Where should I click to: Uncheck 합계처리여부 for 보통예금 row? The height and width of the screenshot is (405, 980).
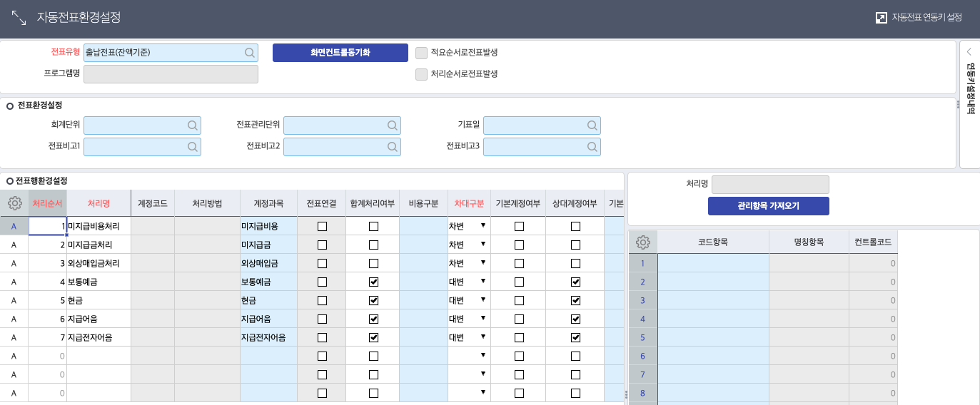point(373,282)
